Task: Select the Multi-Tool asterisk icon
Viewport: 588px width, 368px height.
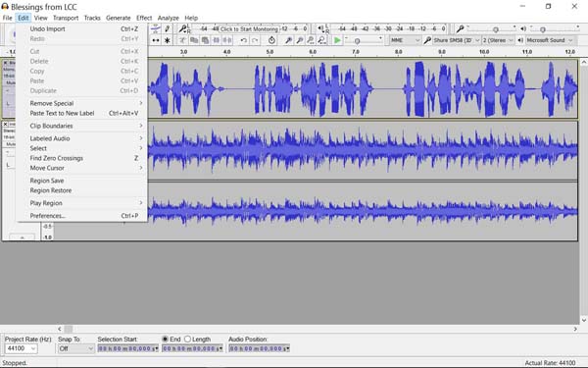Action: [x=167, y=40]
